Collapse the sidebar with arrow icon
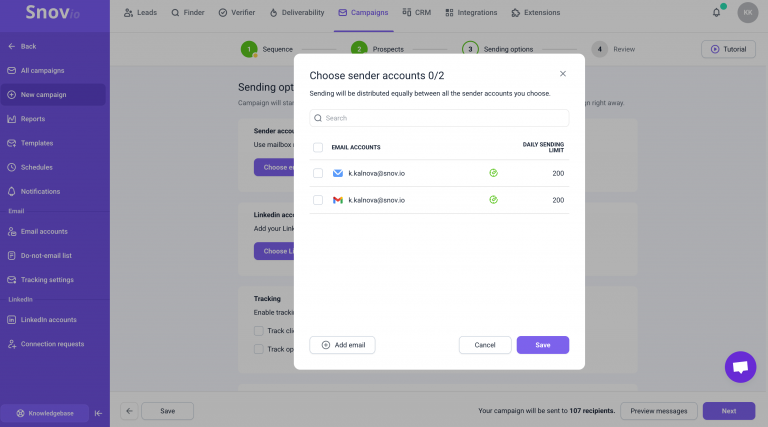 pyautogui.click(x=98, y=413)
